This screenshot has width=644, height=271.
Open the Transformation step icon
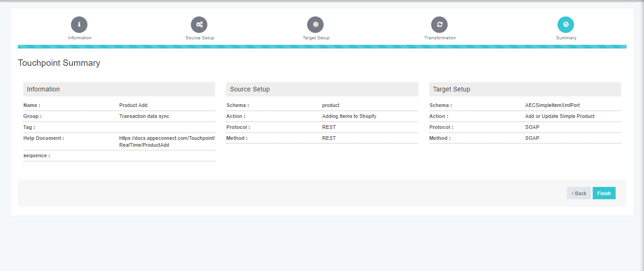click(x=440, y=24)
